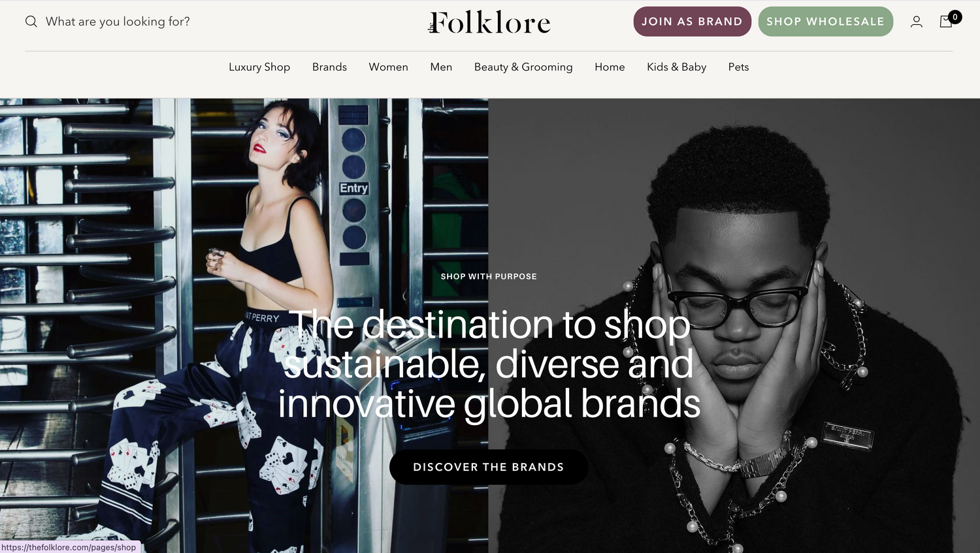Click the cart item count badge
Image resolution: width=980 pixels, height=553 pixels.
pyautogui.click(x=955, y=17)
